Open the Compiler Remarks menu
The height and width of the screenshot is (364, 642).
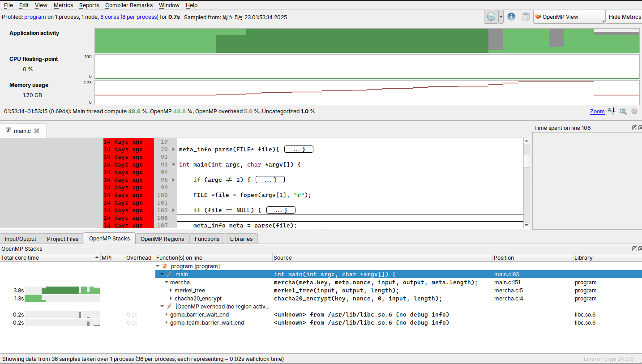coord(129,5)
